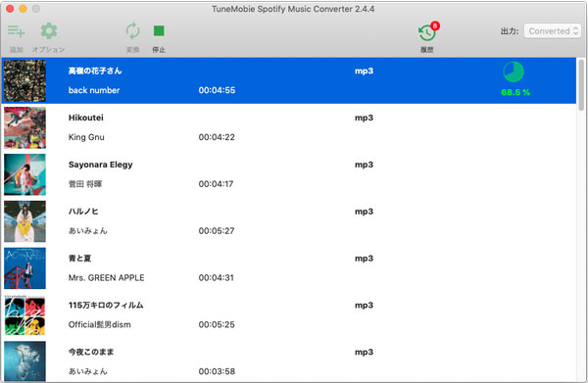Click the Add songs playlist icon
This screenshot has width=588, height=383.
tap(16, 31)
